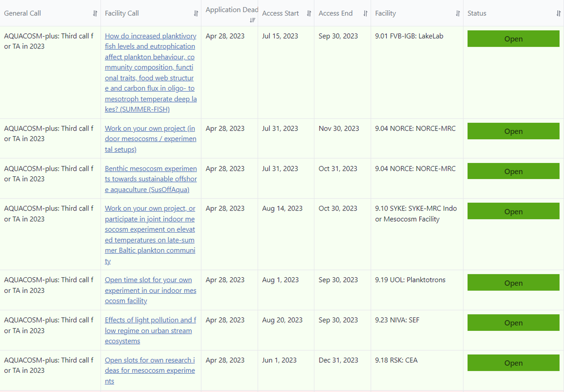Click Open button for FVB-IGB LakeLab row
564x392 pixels.
click(513, 39)
